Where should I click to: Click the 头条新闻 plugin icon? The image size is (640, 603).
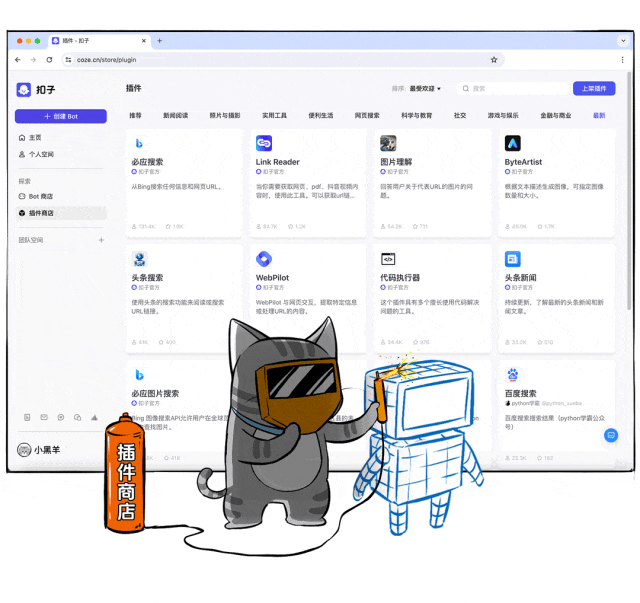pos(513,259)
